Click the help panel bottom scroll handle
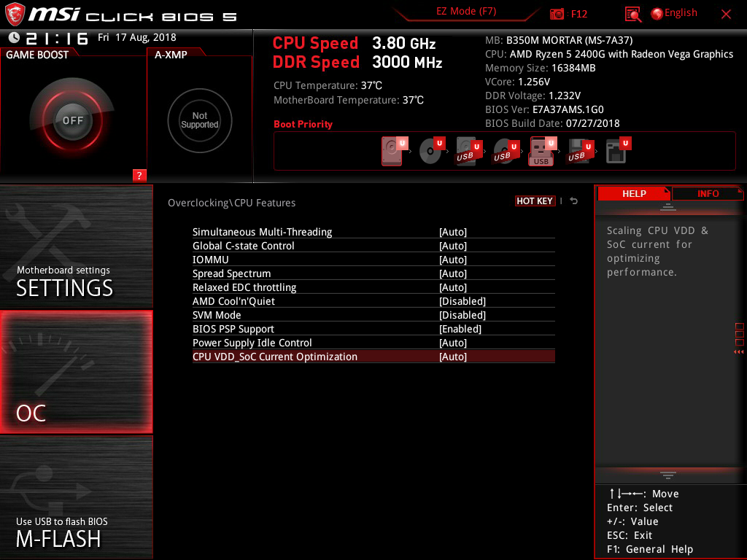 (x=668, y=475)
